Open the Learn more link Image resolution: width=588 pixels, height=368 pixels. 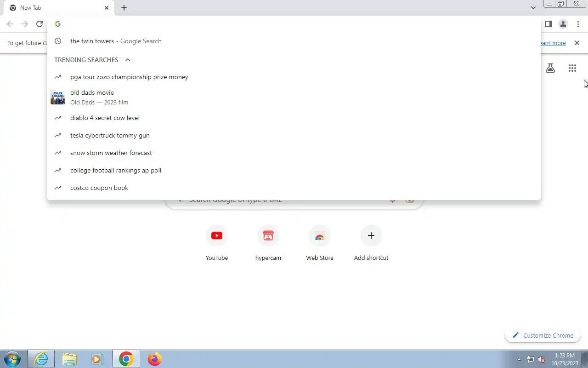(x=554, y=43)
